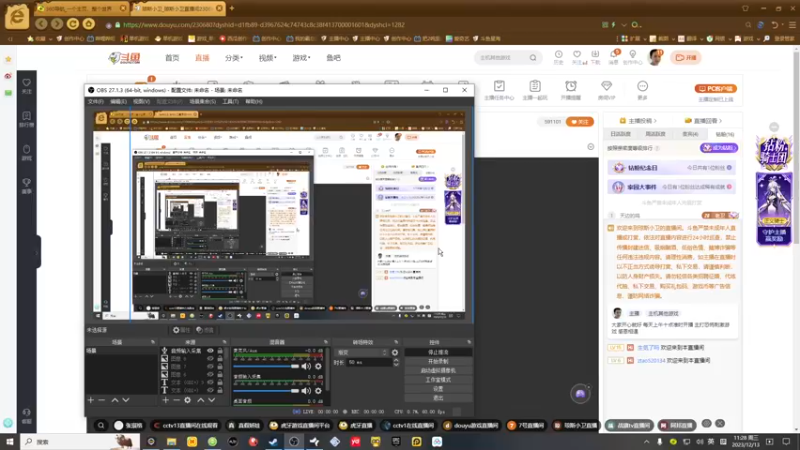Refresh the page with the browser reload button
This screenshot has width=800, height=450.
coord(72,23)
